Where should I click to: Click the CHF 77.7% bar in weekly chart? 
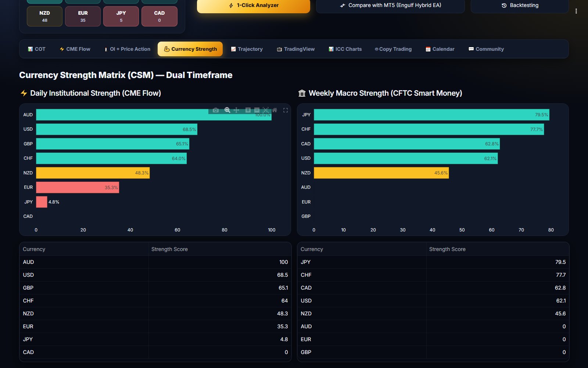429,129
